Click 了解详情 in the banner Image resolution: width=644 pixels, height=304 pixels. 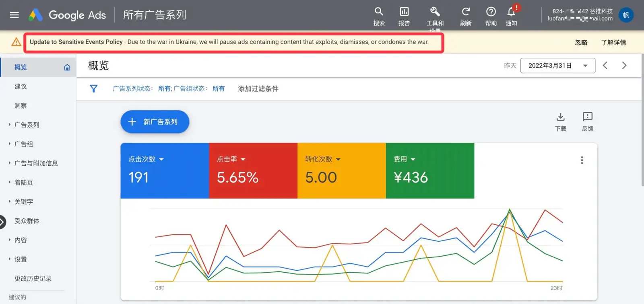pyautogui.click(x=613, y=42)
